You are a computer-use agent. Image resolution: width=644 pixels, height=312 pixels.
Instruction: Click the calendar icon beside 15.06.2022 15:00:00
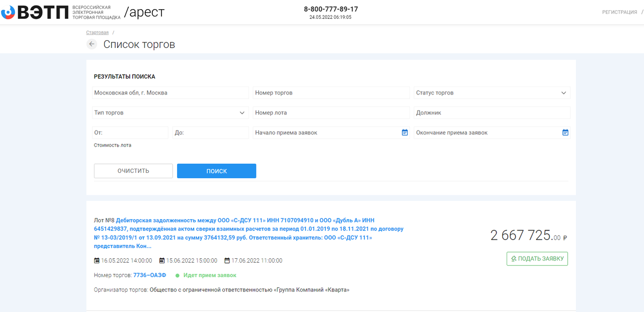tap(162, 260)
